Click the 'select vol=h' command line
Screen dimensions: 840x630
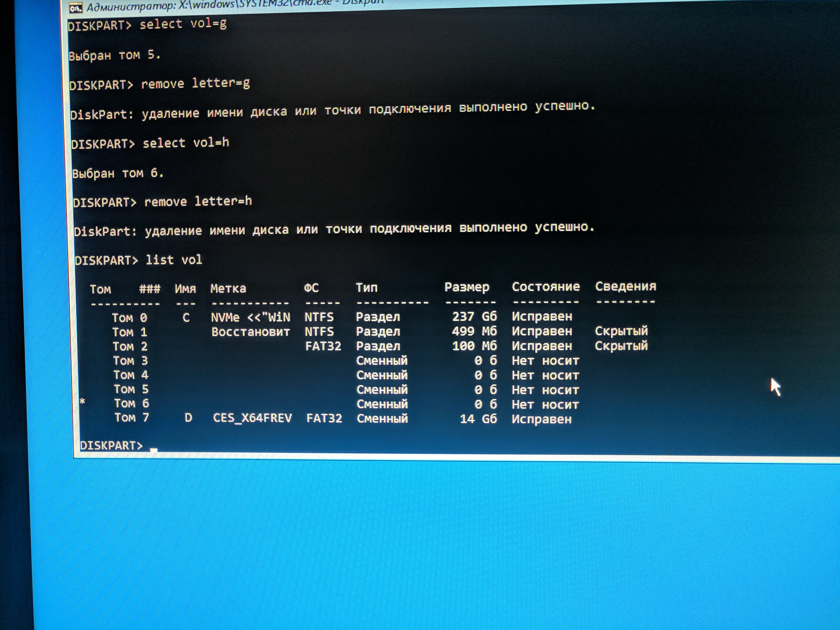click(x=186, y=143)
